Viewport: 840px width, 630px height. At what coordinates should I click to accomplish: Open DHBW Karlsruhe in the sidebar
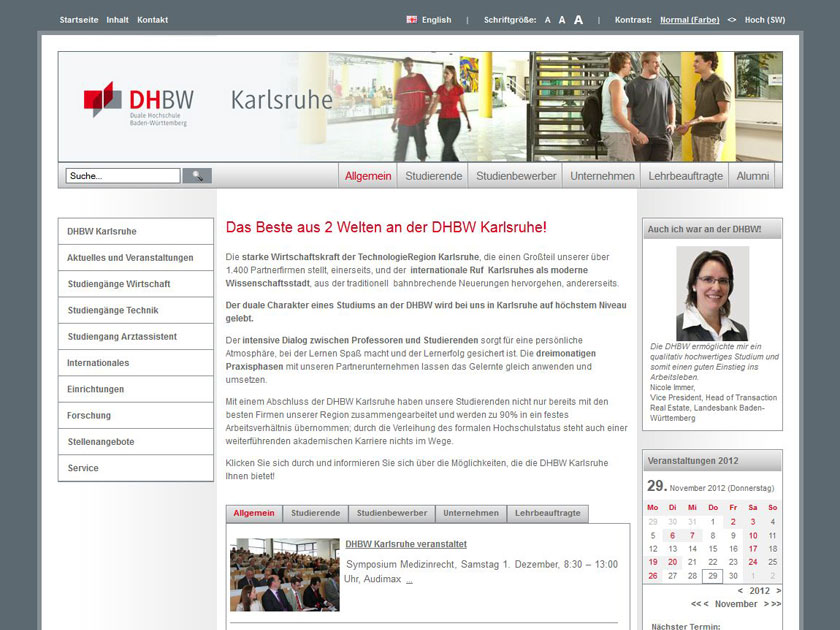(136, 231)
